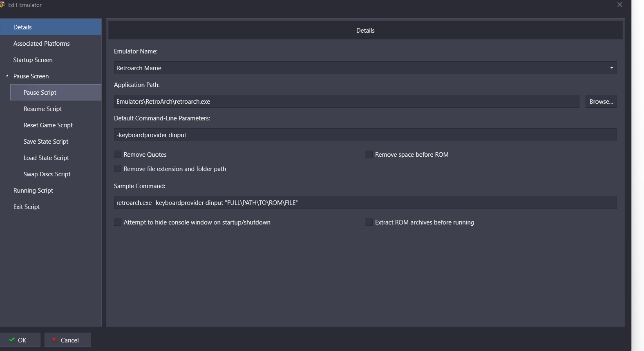Viewport: 644px width, 351px height.
Task: Click the Default Command-Line Parameters field
Action: tap(365, 135)
